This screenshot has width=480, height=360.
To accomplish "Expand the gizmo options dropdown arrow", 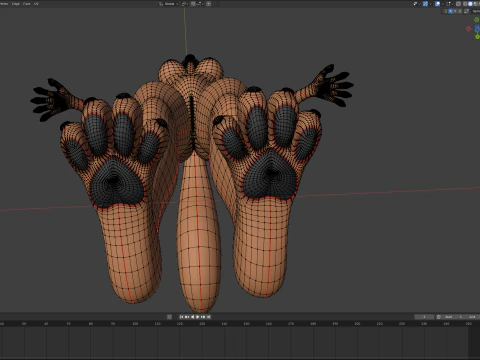I will point(430,4).
